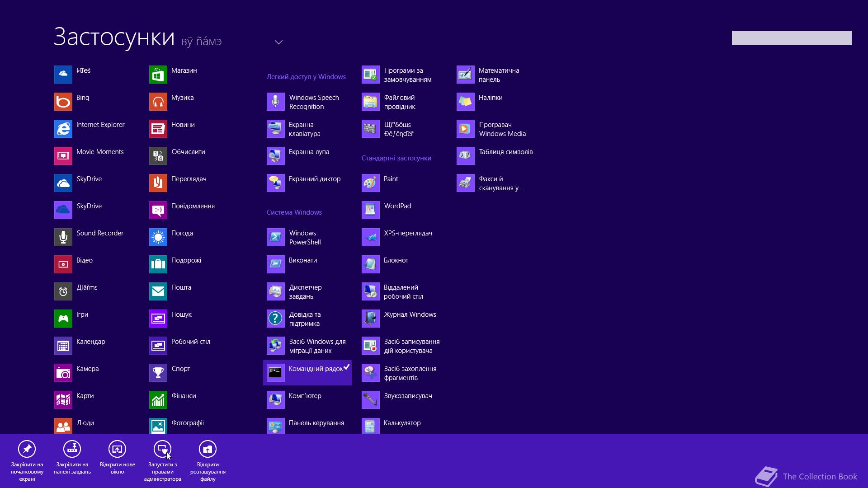Open the Календар app icon
The width and height of the screenshot is (868, 488).
(63, 346)
